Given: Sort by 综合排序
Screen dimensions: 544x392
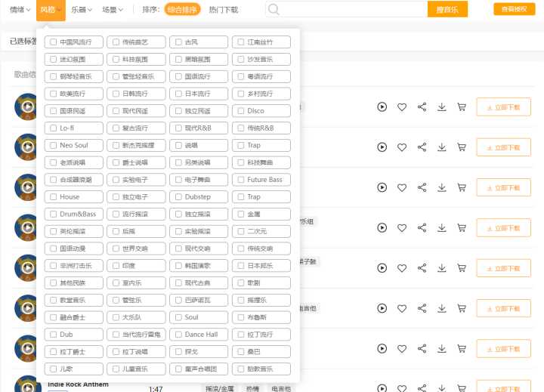Looking at the screenshot, I should click(x=182, y=10).
